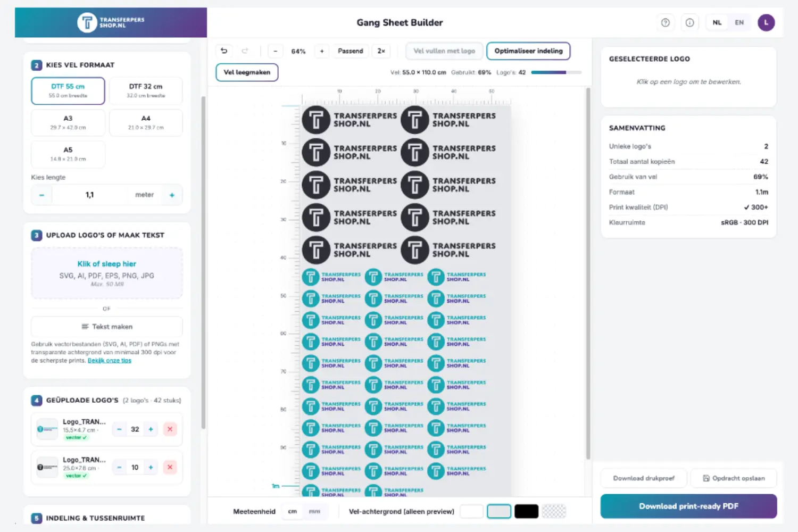The image size is (798, 532).
Task: Click Download drukproef button
Action: coord(644,478)
